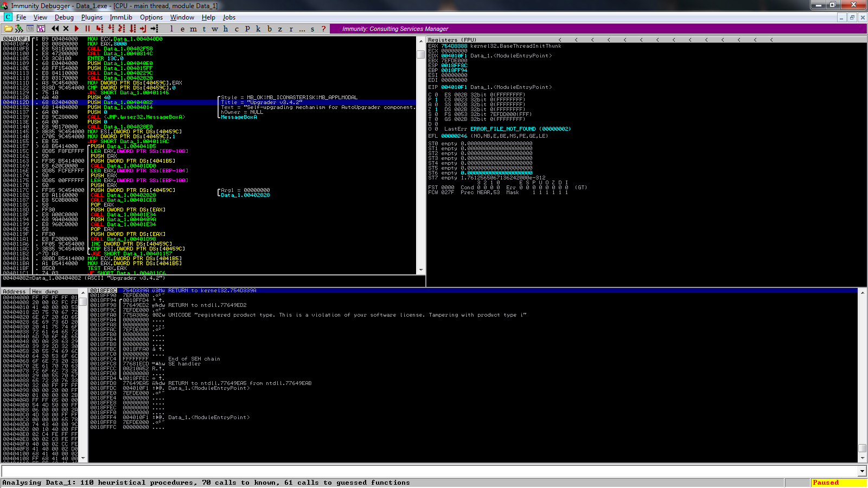
Task: Click the Step over toolbar icon
Action: (111, 29)
